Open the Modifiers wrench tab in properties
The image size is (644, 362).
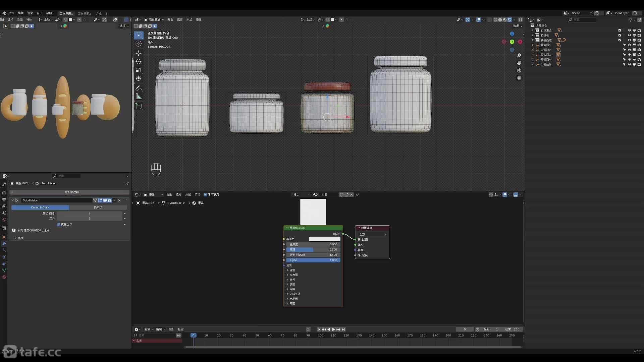[x=4, y=244]
